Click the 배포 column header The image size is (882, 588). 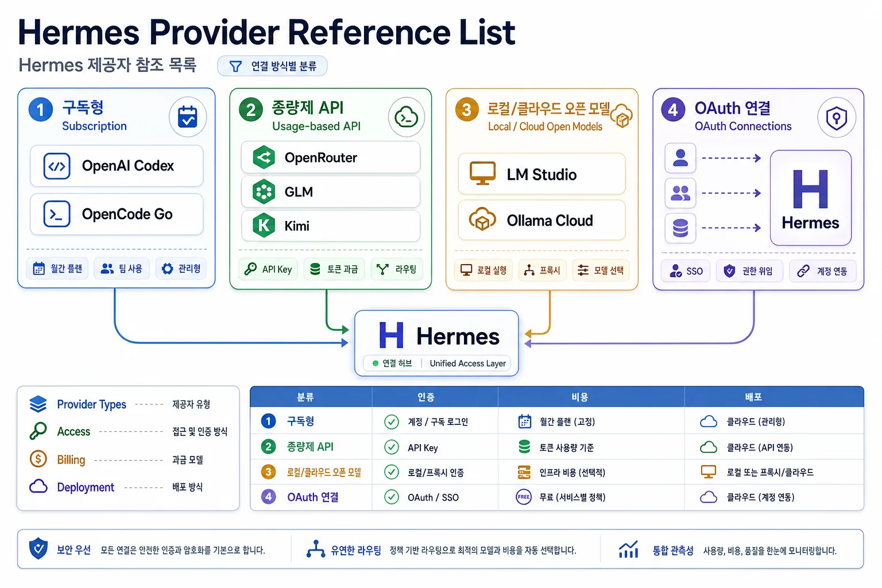pyautogui.click(x=753, y=397)
